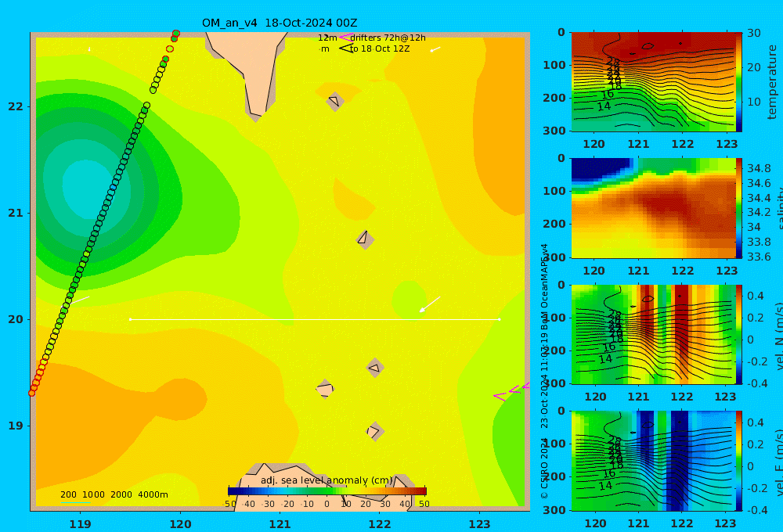Click the '-50' tick on the sea level bar

click(229, 504)
